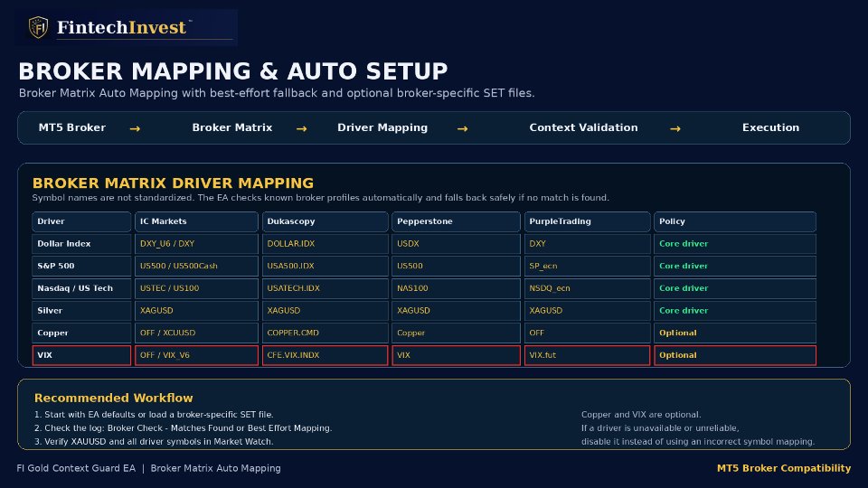Click the Recommended Workflow heading
Image resolution: width=868 pixels, height=488 pixels.
114,398
